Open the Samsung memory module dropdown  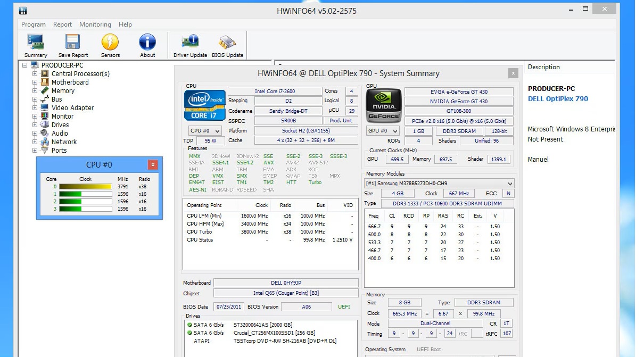click(439, 184)
